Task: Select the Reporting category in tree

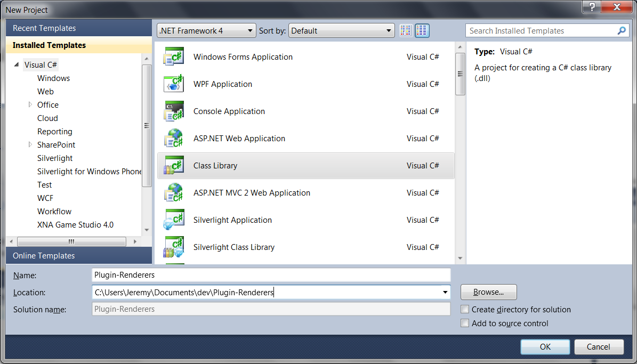Action: tap(55, 132)
